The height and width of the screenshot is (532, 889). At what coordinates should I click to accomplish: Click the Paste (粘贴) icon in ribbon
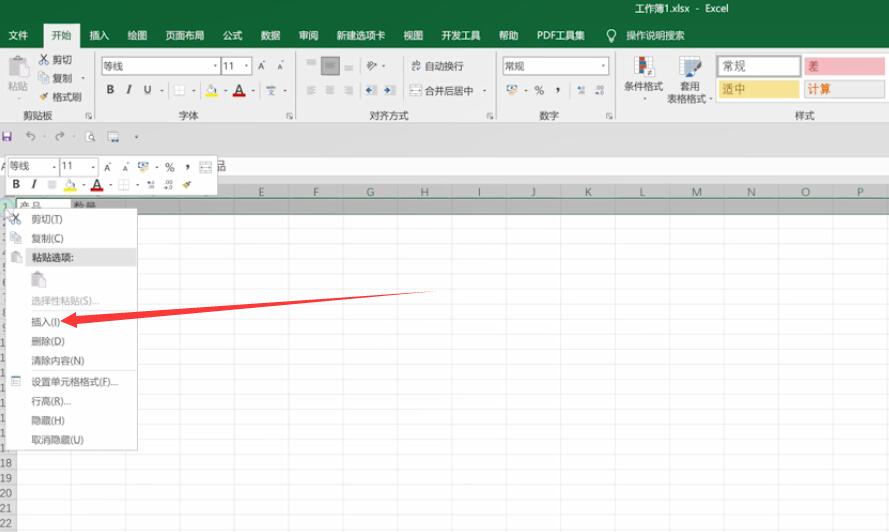(18, 68)
